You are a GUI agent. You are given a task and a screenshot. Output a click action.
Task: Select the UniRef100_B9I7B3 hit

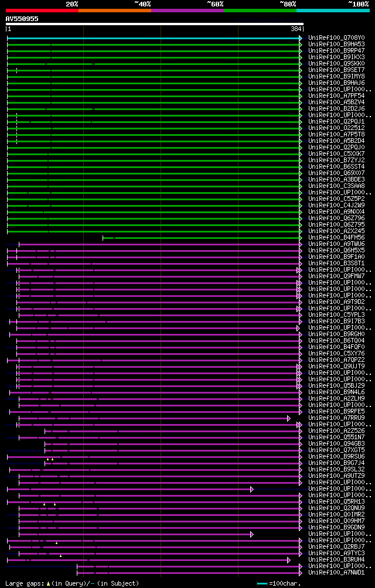click(x=336, y=322)
